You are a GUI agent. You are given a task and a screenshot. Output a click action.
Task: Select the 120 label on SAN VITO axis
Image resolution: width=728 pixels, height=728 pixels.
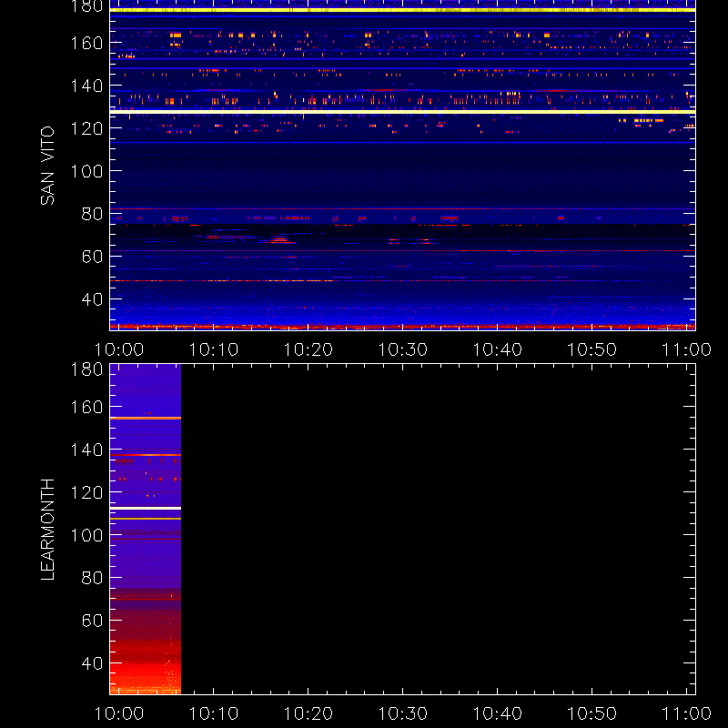tap(86, 128)
